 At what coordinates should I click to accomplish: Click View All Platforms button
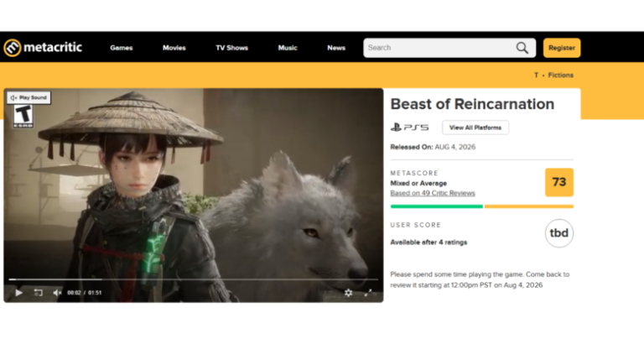point(475,128)
